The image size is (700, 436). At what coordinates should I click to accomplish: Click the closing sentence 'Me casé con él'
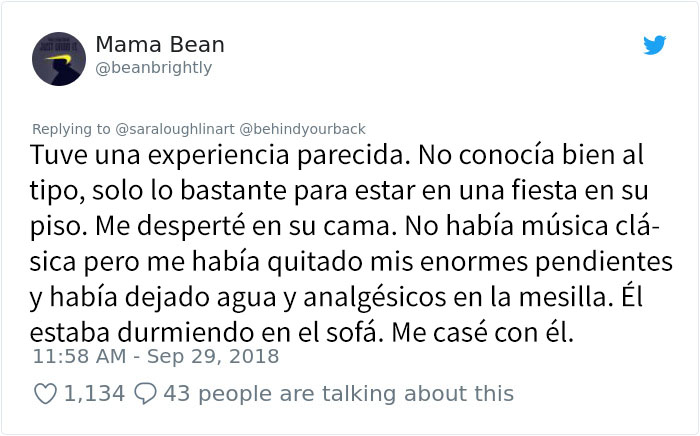tap(483, 333)
